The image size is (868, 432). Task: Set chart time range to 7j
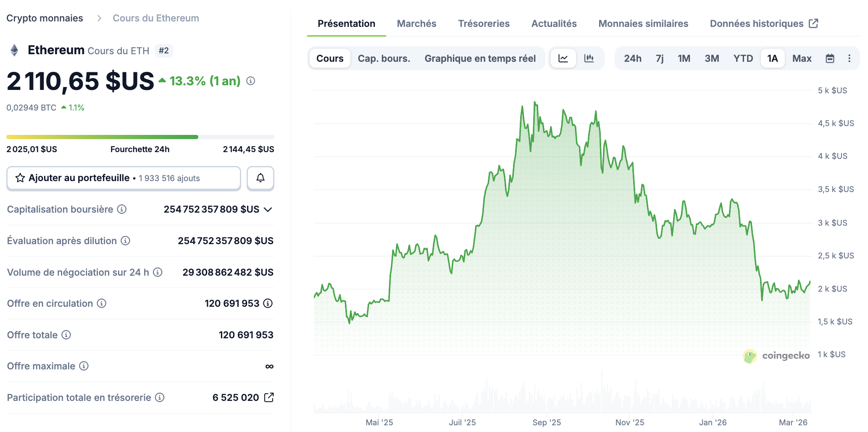click(660, 58)
